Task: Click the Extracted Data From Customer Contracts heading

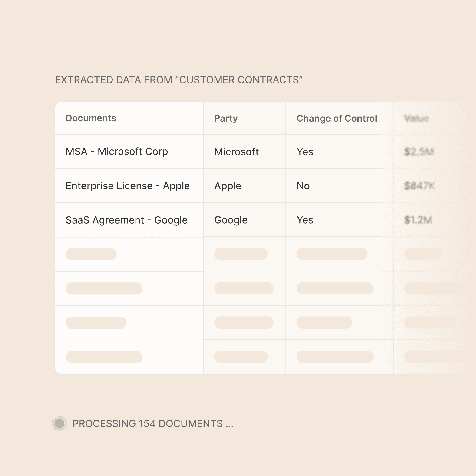Action: click(178, 80)
